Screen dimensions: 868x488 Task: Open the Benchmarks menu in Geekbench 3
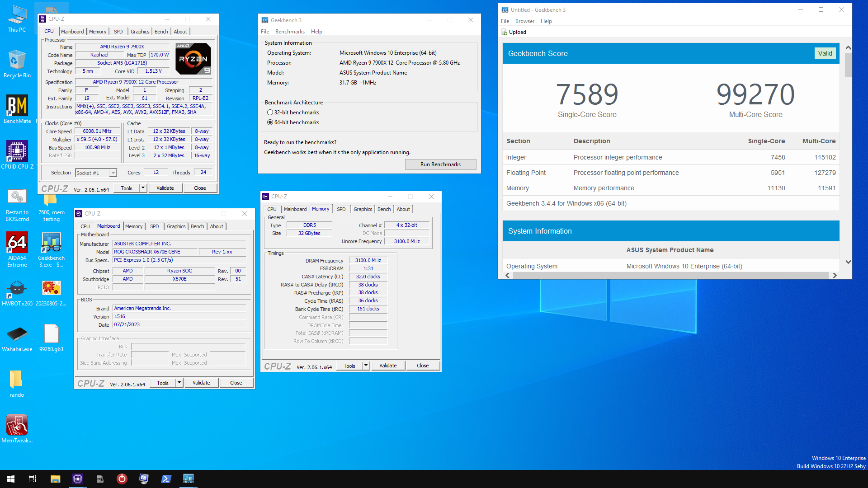pyautogui.click(x=290, y=32)
